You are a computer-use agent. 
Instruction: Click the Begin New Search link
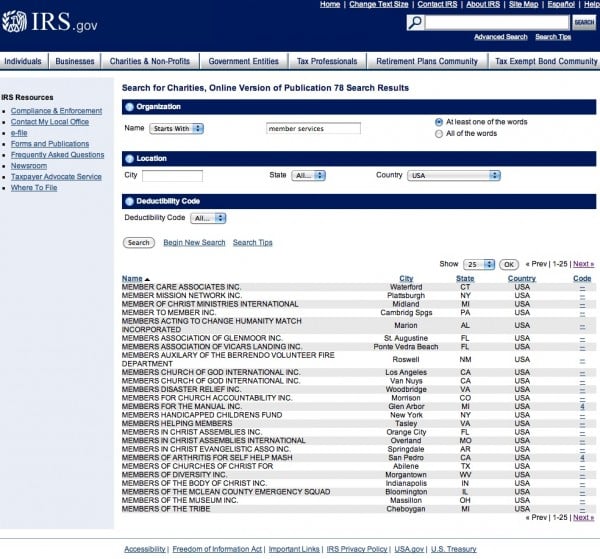(x=194, y=242)
